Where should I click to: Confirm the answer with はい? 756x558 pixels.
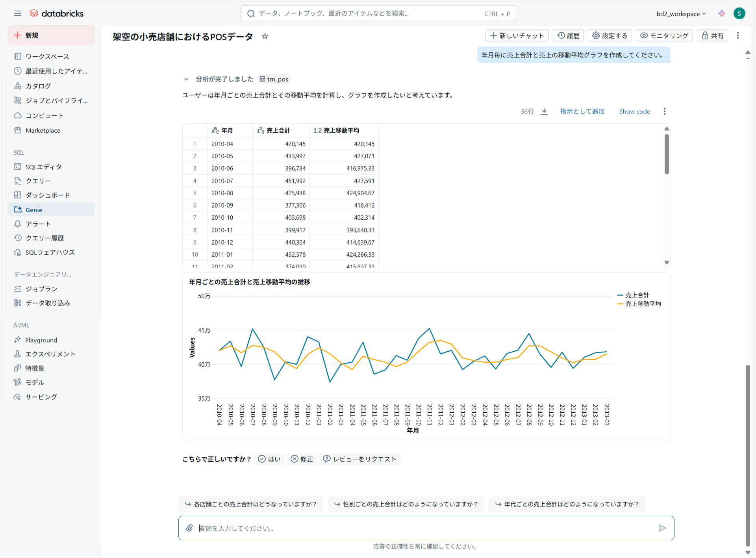[270, 459]
